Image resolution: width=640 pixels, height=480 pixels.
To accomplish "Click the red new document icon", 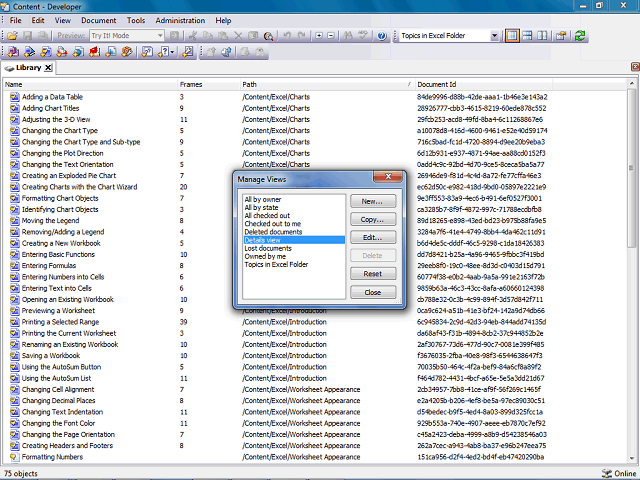I will click(95, 52).
